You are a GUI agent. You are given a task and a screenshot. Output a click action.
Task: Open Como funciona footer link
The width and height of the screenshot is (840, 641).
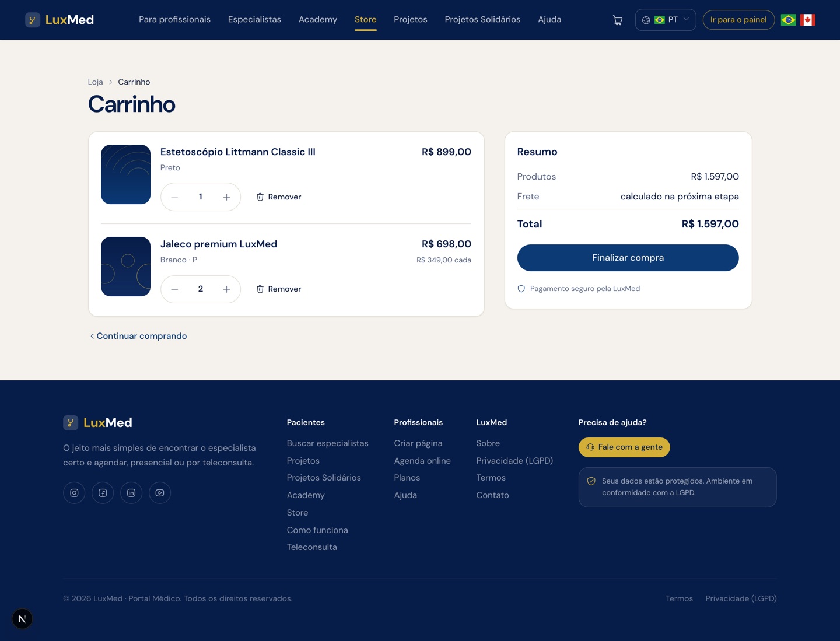317,530
